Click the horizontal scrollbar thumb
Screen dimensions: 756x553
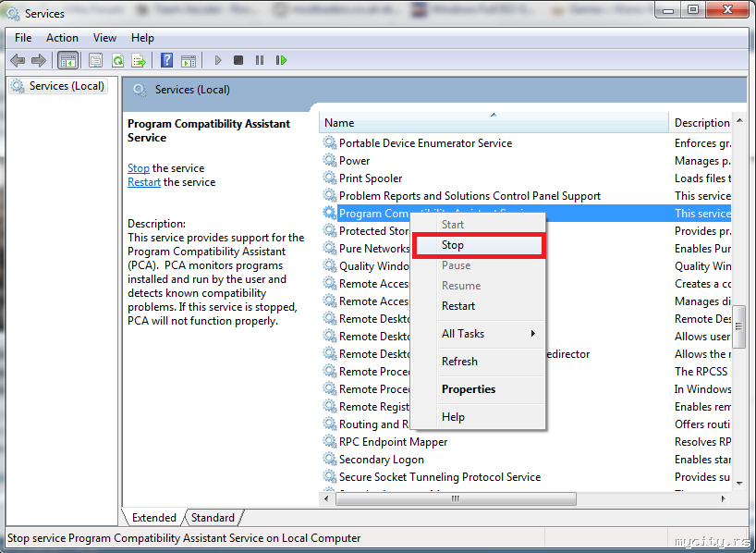click(x=456, y=498)
